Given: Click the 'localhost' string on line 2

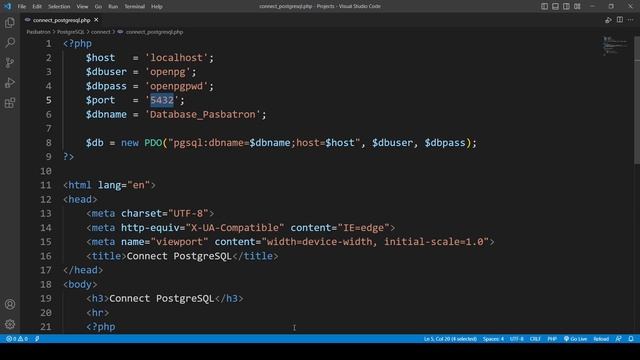Looking at the screenshot, I should pos(177,58).
